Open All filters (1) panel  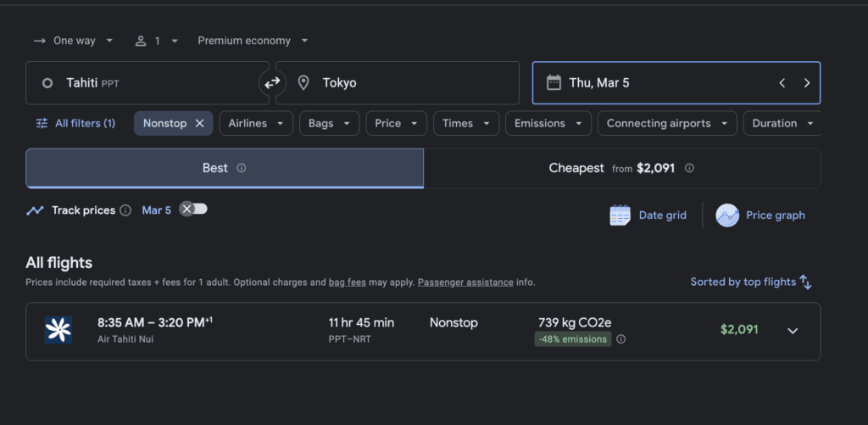[x=75, y=123]
